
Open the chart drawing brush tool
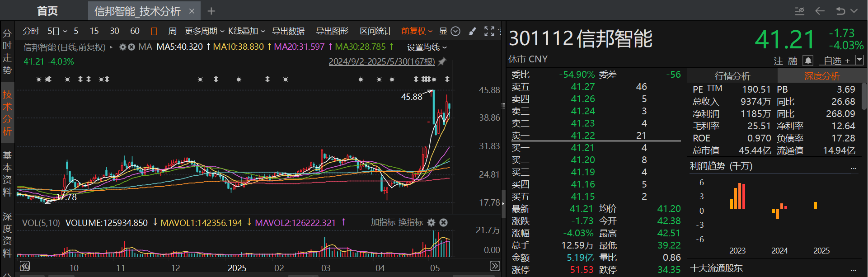click(x=472, y=31)
